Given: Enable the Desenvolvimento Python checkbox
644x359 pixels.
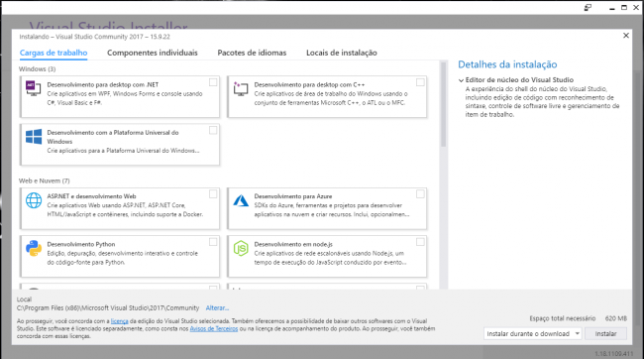Looking at the screenshot, I should coord(213,242).
